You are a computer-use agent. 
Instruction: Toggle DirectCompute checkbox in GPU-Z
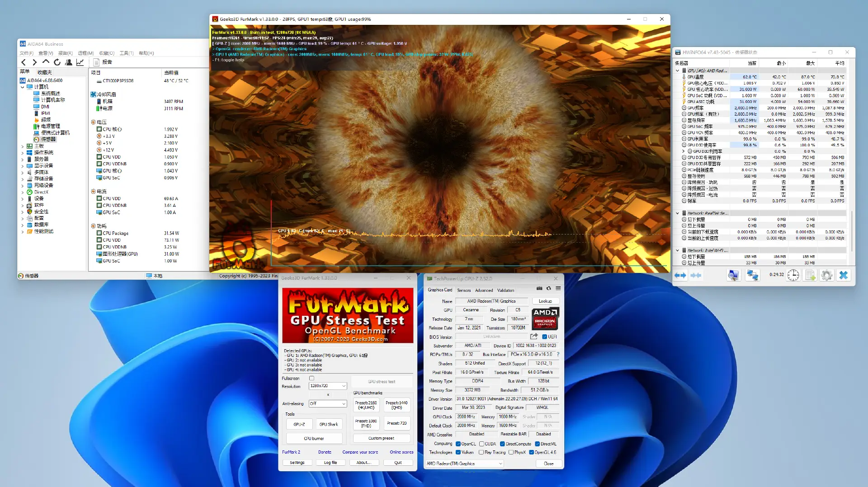click(x=502, y=444)
